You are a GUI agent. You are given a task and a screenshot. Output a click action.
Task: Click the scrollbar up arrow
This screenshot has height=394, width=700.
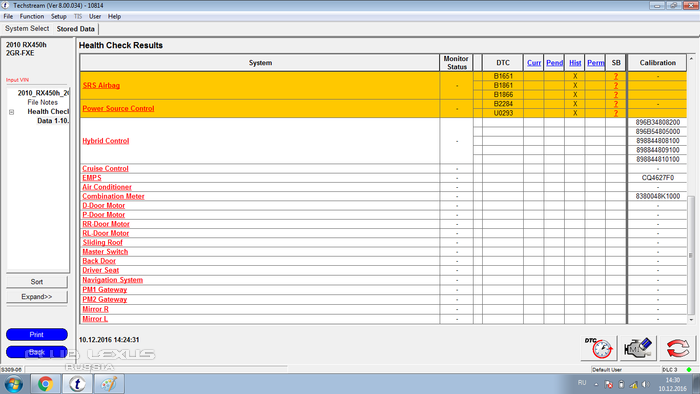[x=691, y=58]
